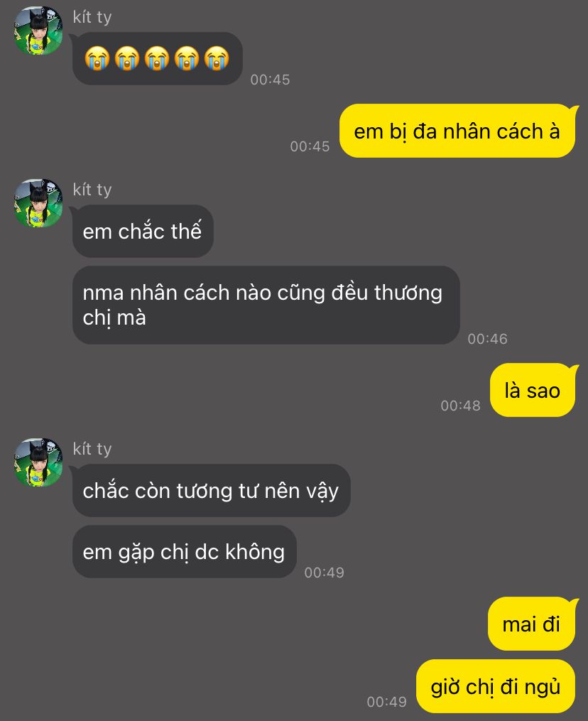Select the 'em bị đa nhân cách à' bubble
Image resolution: width=588 pixels, height=721 pixels.
457,131
